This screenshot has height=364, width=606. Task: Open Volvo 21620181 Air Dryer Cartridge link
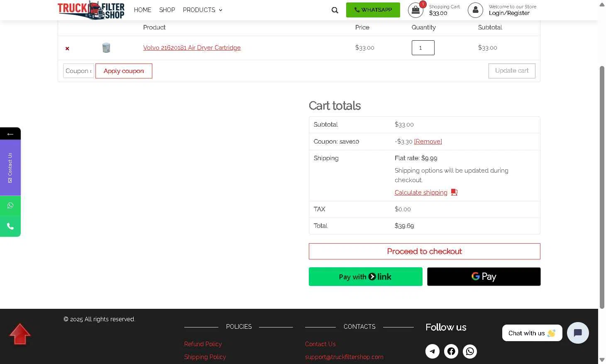click(192, 48)
